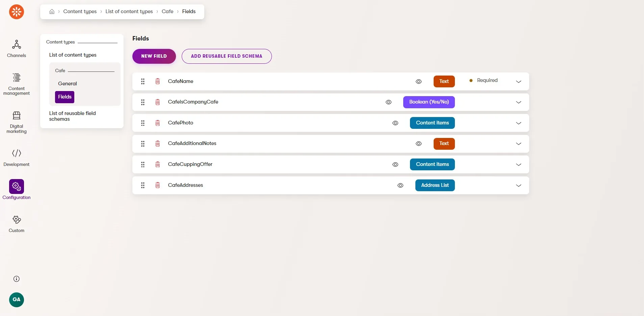The image size is (644, 316).
Task: Delete the CafePhoto field
Action: pyautogui.click(x=157, y=123)
